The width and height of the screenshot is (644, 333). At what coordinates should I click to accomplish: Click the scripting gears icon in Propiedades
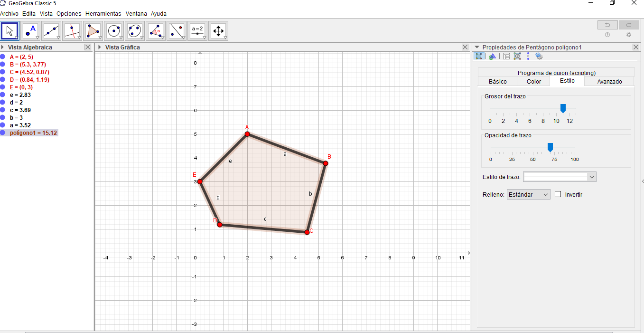point(539,56)
